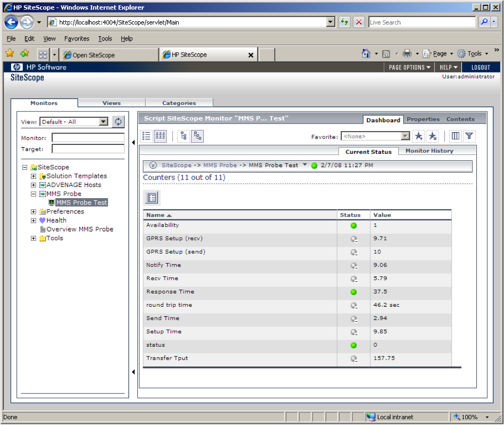Select the MMS Probe Test monitor
504x425 pixels.
pos(81,203)
